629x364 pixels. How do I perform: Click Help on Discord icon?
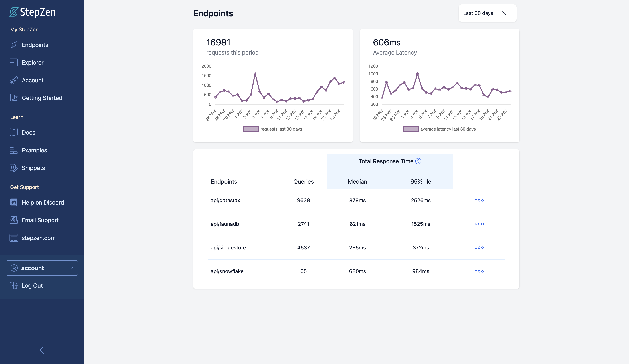tap(14, 202)
